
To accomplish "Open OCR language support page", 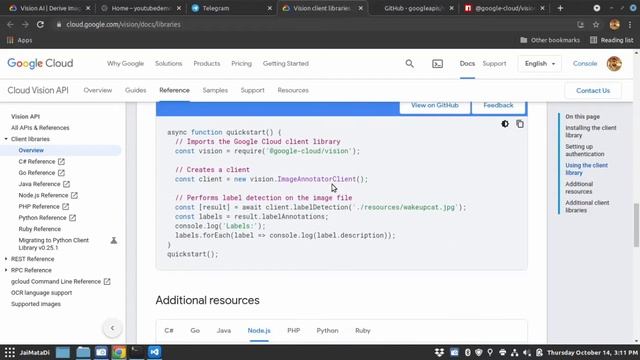I will (41, 293).
